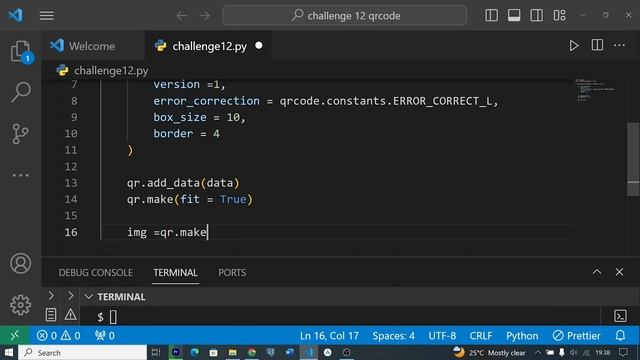Open forwarded ports status item
The image size is (640, 360).
pos(104,336)
